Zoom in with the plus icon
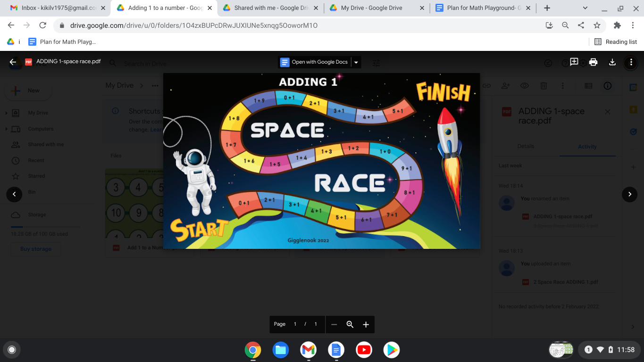 [x=366, y=324]
